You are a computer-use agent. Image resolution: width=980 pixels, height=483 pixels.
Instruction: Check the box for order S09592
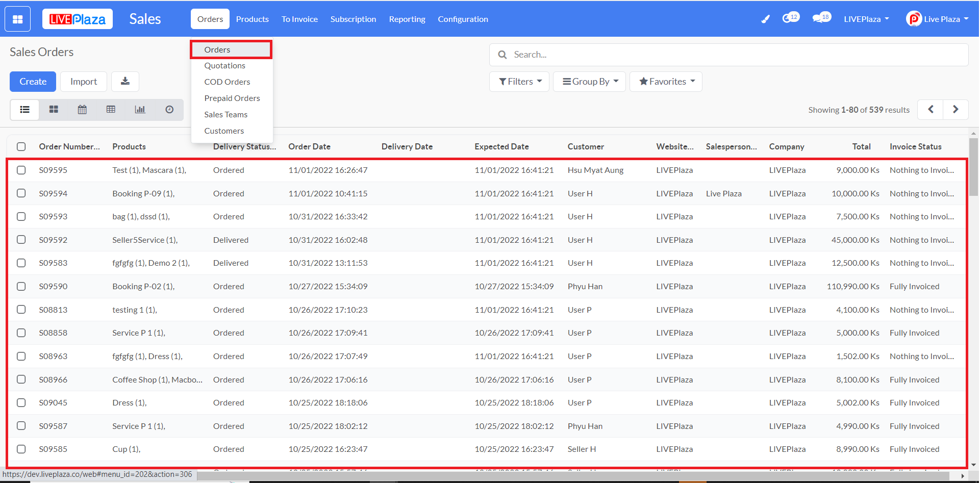click(21, 240)
